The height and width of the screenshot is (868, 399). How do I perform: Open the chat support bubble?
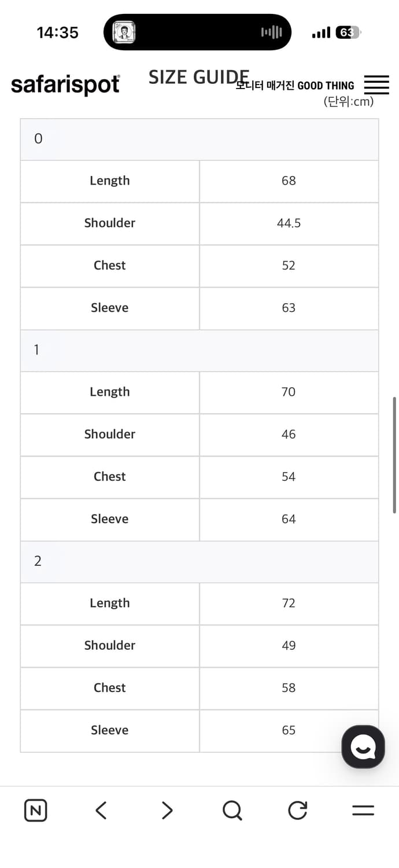(x=363, y=746)
